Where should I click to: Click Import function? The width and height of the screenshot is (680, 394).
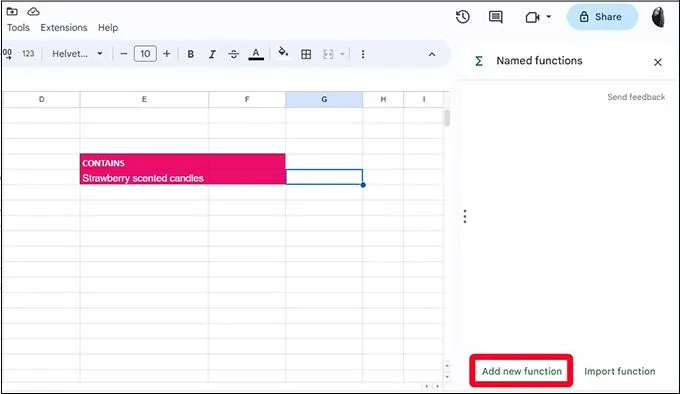point(620,371)
